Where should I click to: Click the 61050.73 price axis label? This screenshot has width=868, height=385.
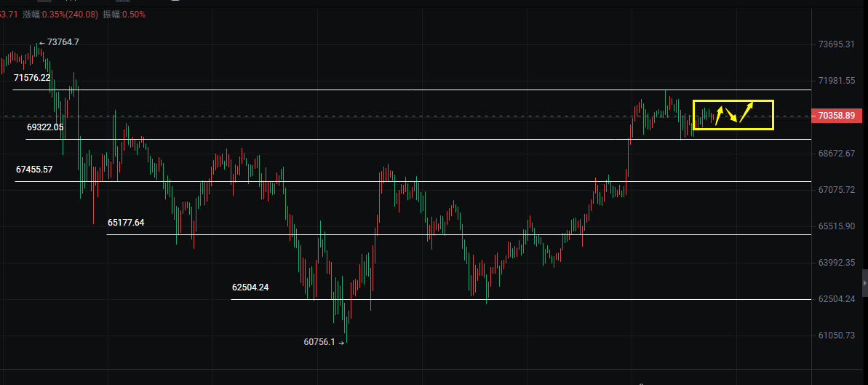[x=836, y=336]
